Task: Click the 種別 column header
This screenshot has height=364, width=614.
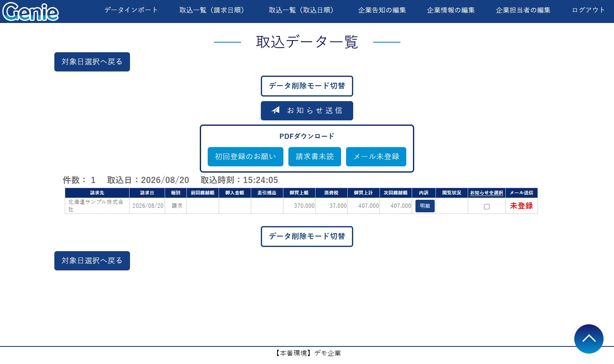Action: pyautogui.click(x=176, y=193)
